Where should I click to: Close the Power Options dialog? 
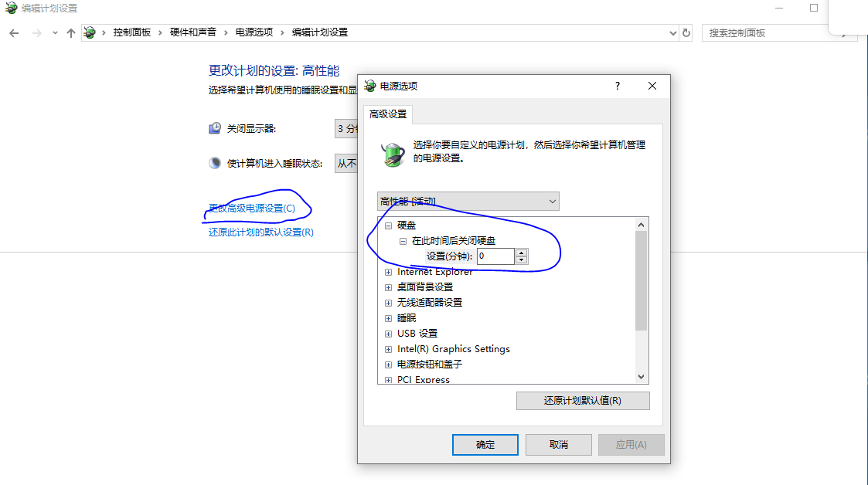coord(652,86)
